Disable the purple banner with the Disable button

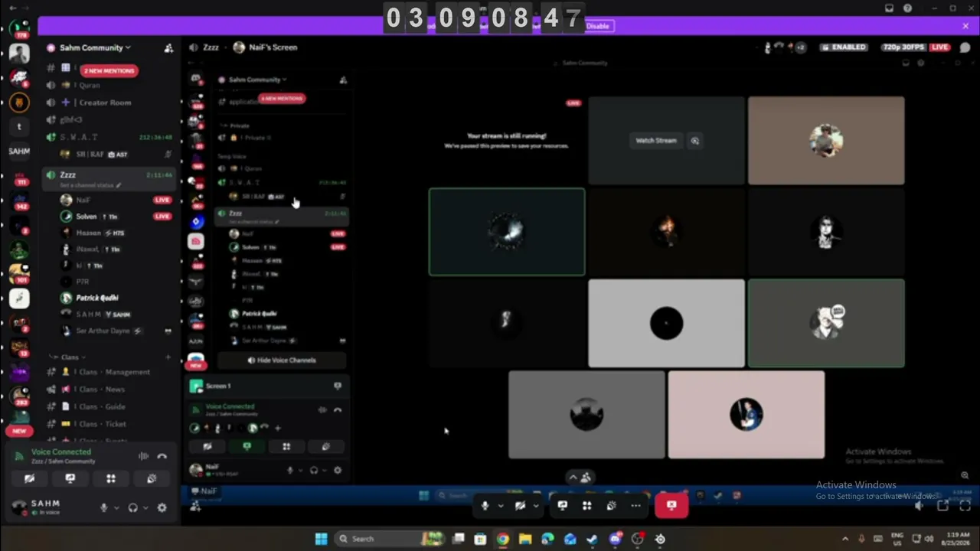pos(597,26)
